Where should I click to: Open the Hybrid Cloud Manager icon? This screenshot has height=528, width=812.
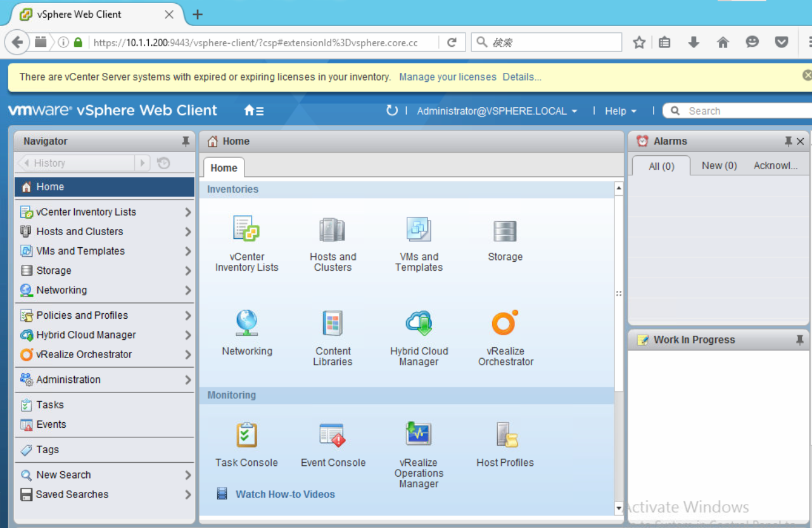click(419, 324)
